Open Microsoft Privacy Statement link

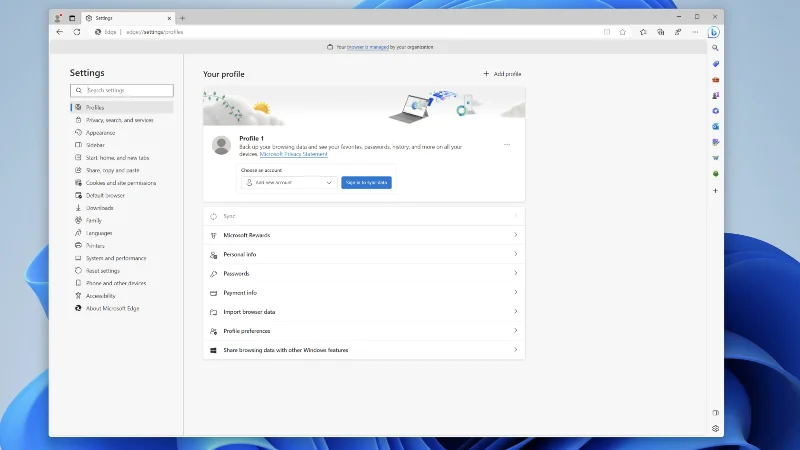pyautogui.click(x=293, y=154)
